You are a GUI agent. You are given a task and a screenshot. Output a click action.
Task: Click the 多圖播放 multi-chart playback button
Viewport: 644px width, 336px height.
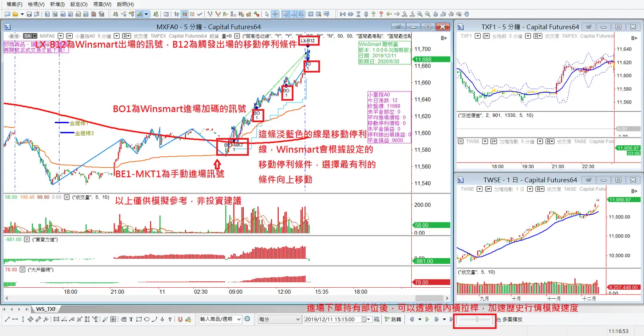coord(509,319)
